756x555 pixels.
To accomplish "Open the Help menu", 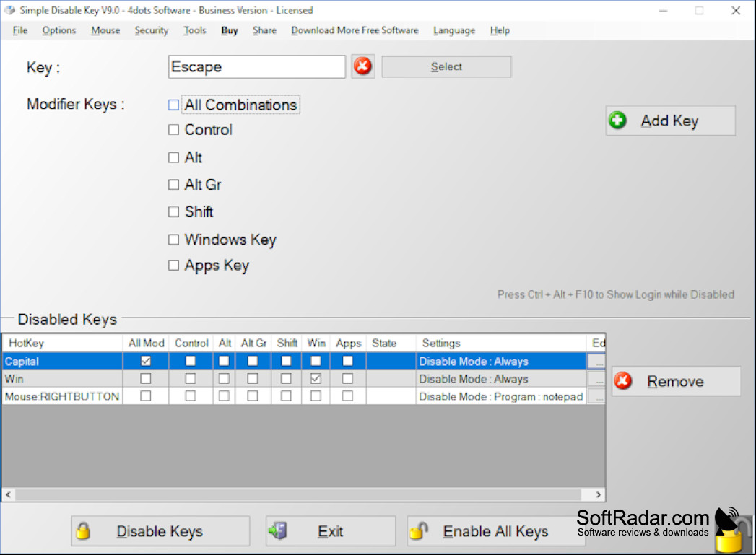I will (x=500, y=30).
